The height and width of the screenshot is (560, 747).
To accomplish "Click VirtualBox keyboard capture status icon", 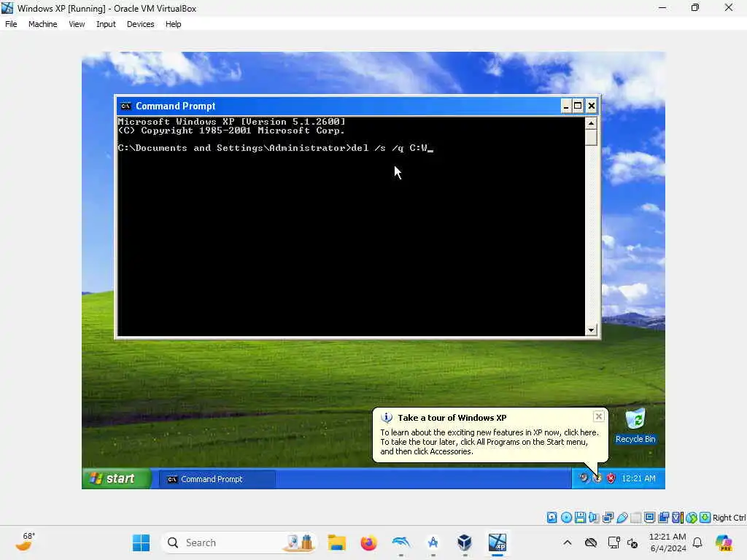I will (705, 517).
